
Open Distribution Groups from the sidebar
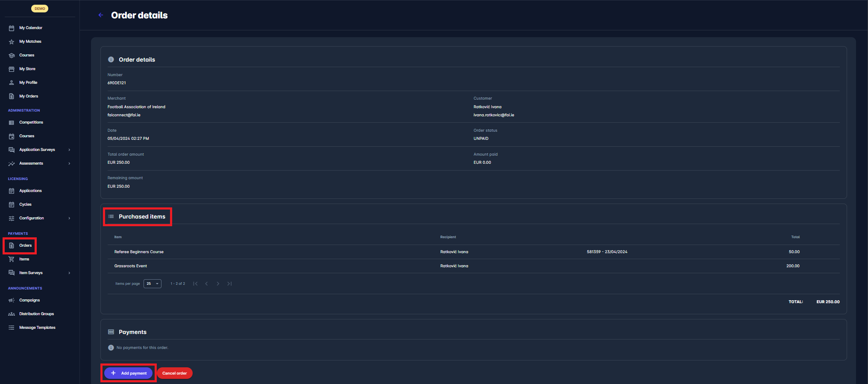click(36, 314)
